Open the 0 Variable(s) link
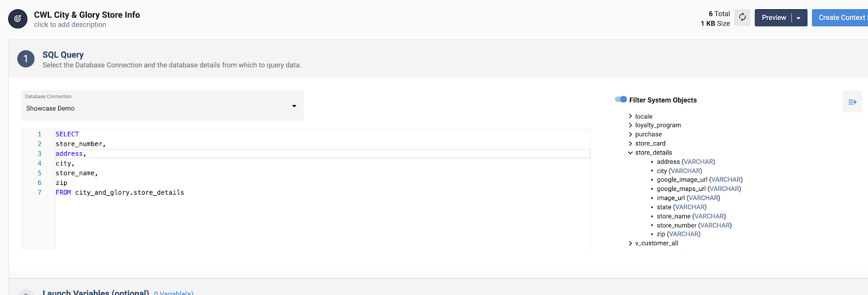 pos(174,293)
